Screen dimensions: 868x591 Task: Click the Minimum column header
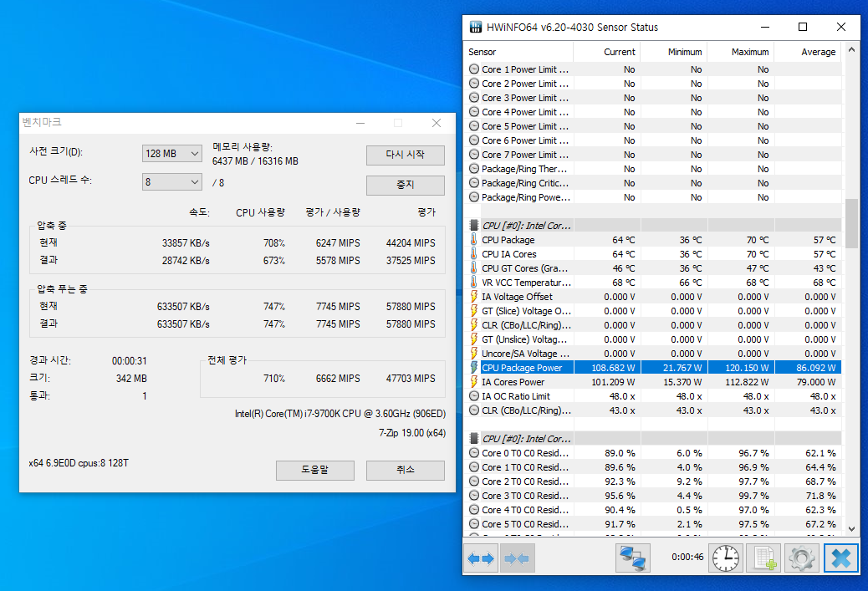click(674, 52)
